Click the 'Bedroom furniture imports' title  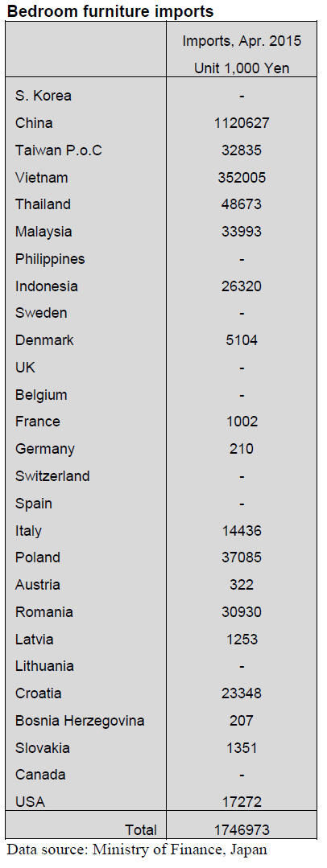tap(110, 10)
